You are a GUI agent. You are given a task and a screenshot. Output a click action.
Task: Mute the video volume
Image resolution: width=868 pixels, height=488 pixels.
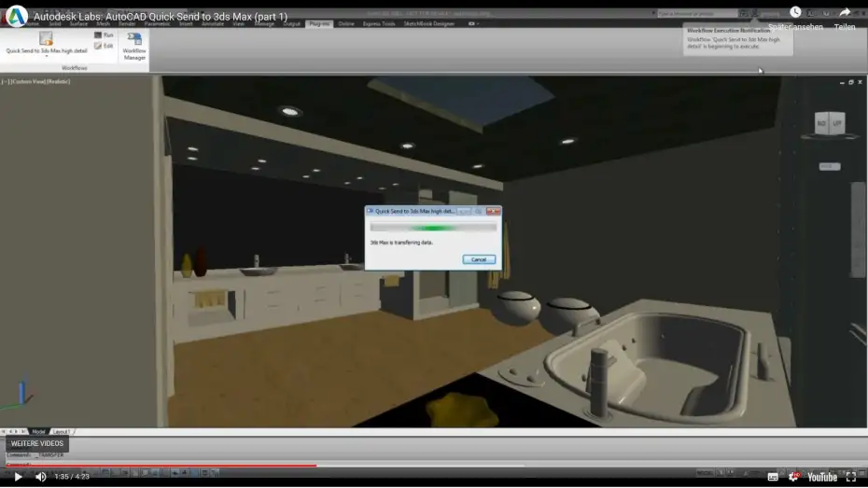click(x=41, y=477)
